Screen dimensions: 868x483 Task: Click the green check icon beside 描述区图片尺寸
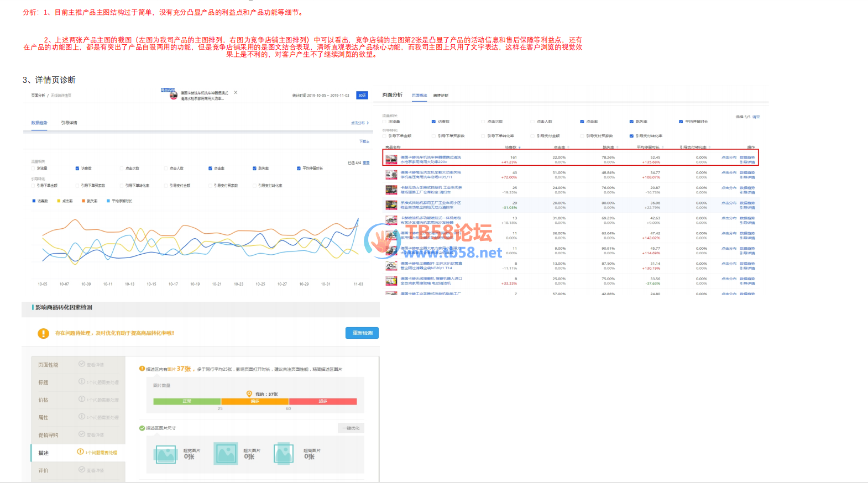pyautogui.click(x=142, y=428)
